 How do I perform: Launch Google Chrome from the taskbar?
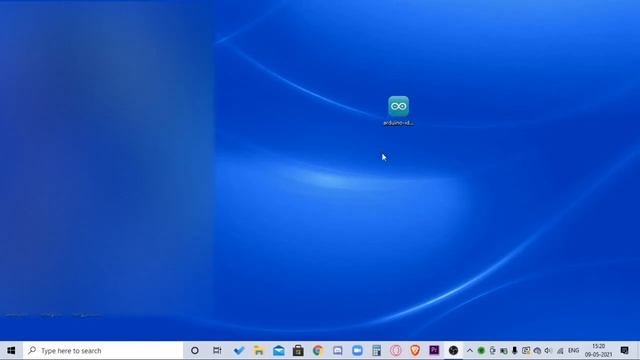coord(318,350)
